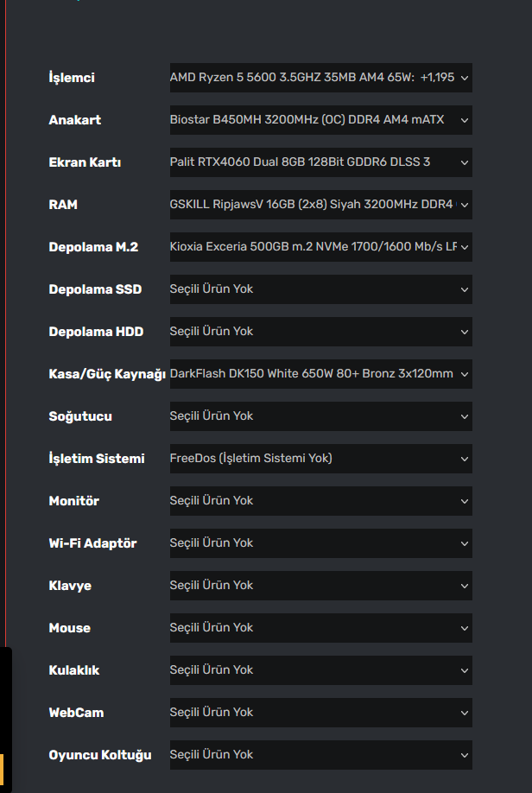Choose a product in the Mouse dropdown
The width and height of the screenshot is (532, 793).
[320, 628]
